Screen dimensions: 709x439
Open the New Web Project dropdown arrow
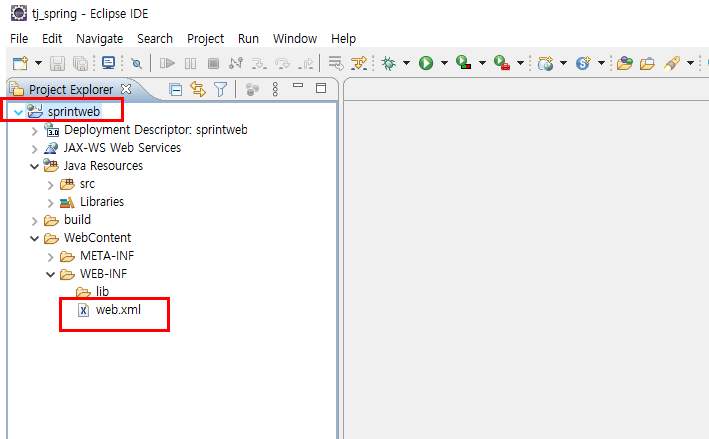click(563, 63)
